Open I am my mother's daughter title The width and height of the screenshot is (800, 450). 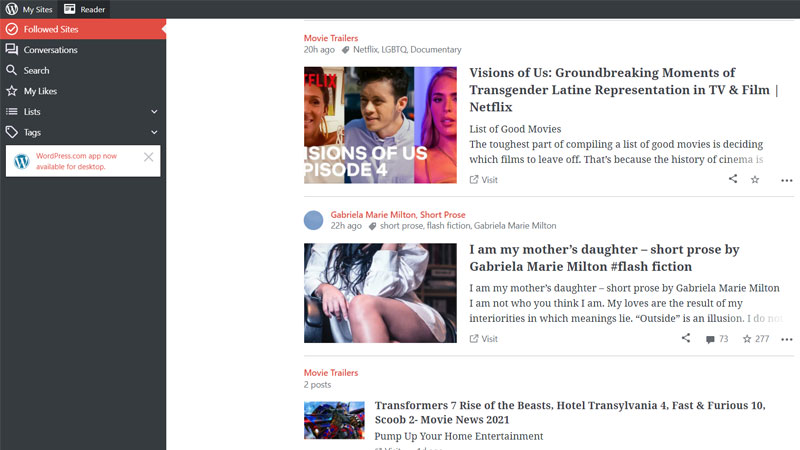(604, 258)
